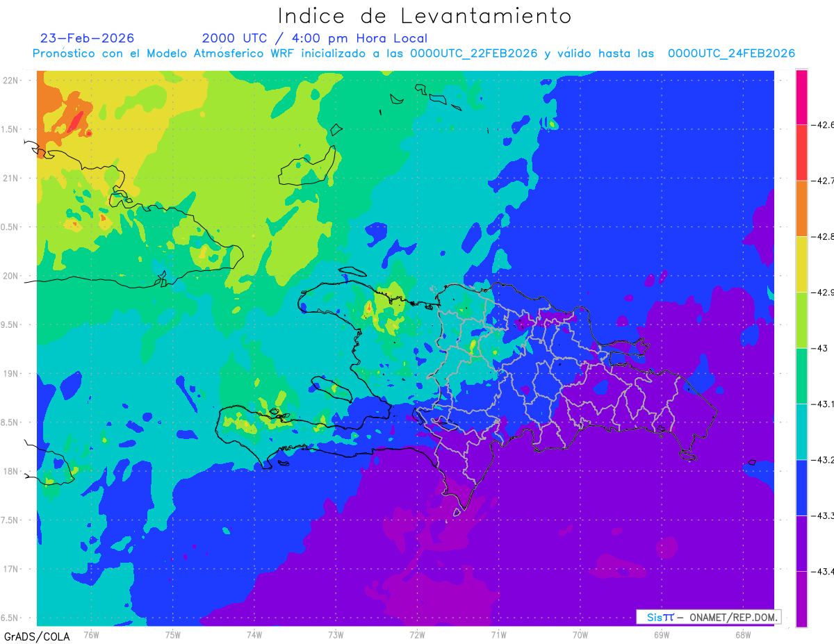Image resolution: width=834 pixels, height=644 pixels.
Task: Click the 76W longitude label
Action: [91, 634]
